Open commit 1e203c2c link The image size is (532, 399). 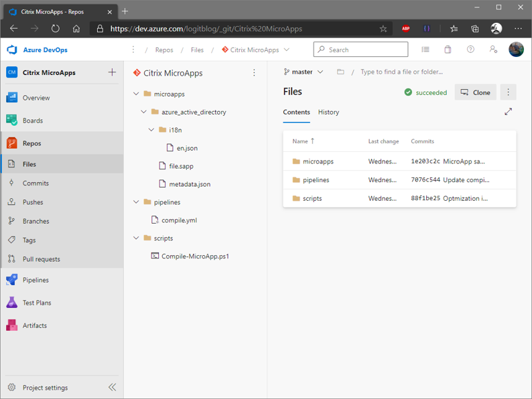425,161
